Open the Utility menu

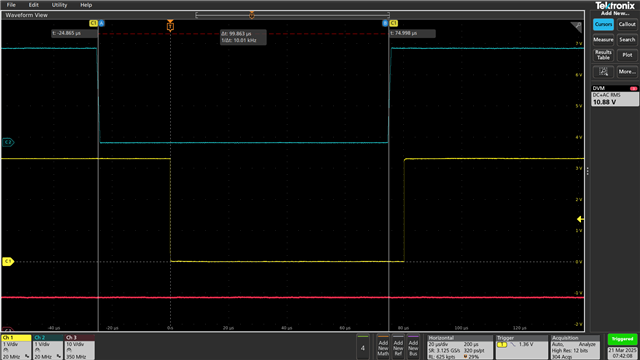pos(59,5)
